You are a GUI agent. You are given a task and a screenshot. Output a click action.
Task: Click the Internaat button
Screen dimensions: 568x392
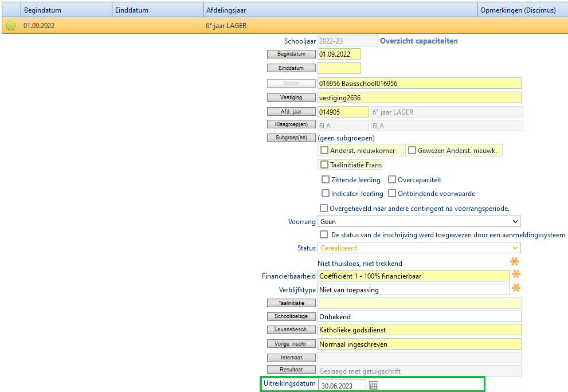291,358
